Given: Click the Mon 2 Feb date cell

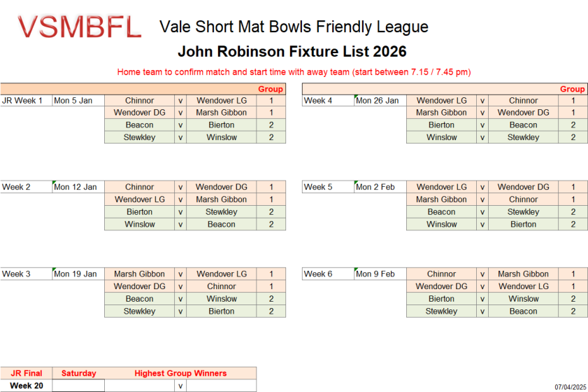Looking at the screenshot, I should 380,188.
